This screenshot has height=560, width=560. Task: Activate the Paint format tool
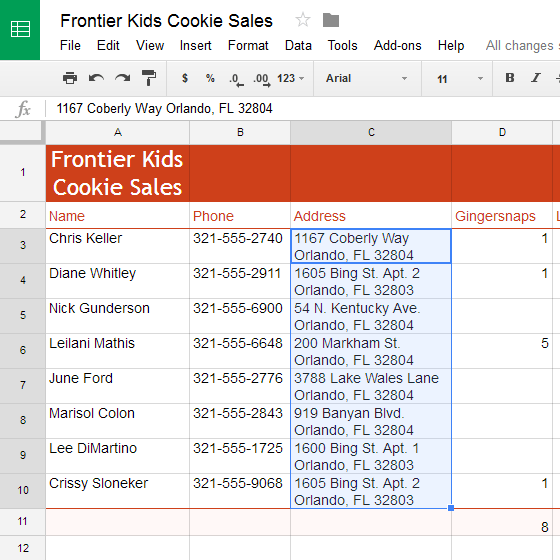click(149, 78)
